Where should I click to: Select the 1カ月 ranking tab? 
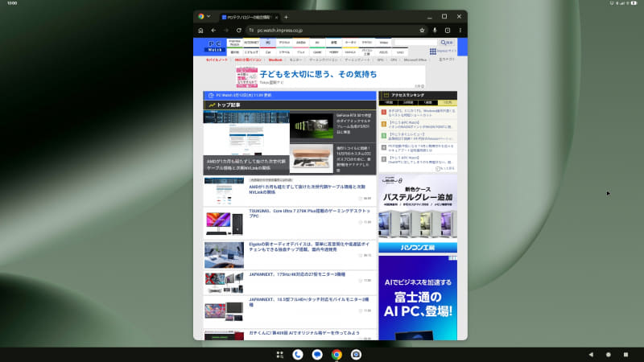448,103
